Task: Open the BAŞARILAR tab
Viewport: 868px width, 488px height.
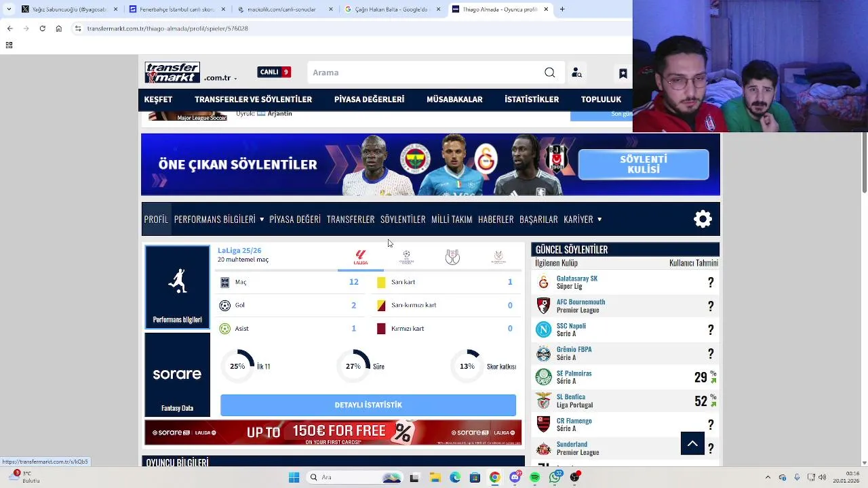Action: pos(538,219)
